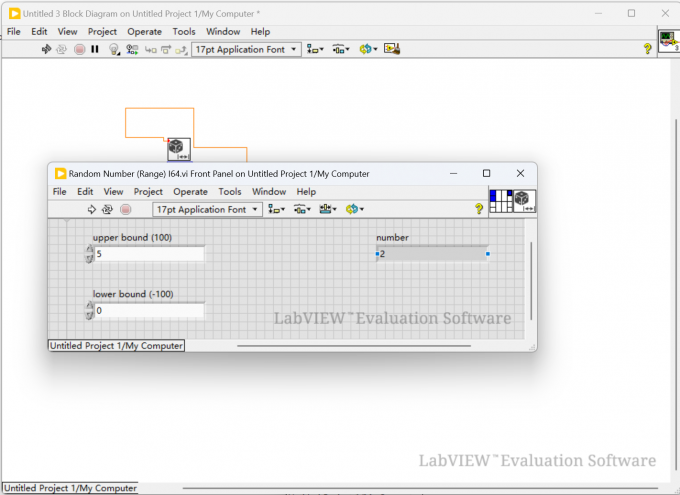Screen dimensions: 680x495
Task: Click Block Diagram horizontal scrollbar
Action: coord(421,488)
